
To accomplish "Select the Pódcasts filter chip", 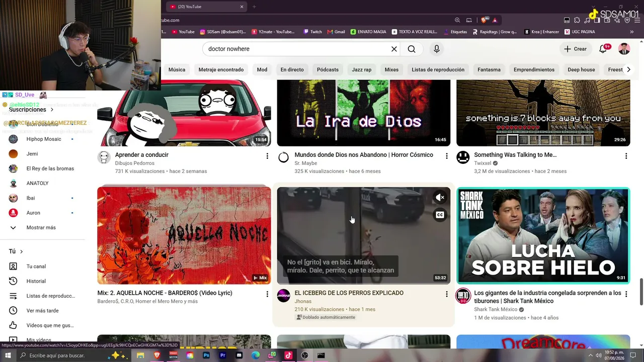I will 328,69.
